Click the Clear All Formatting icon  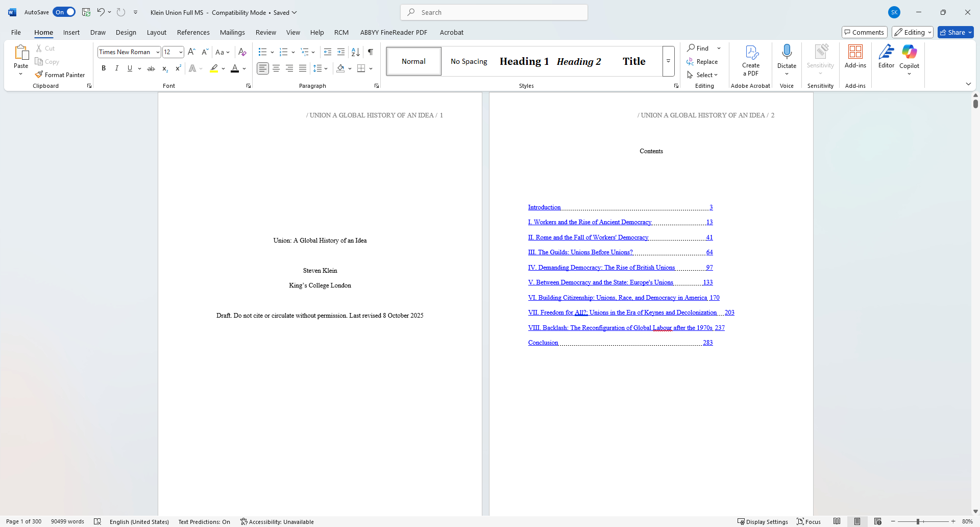tap(242, 52)
